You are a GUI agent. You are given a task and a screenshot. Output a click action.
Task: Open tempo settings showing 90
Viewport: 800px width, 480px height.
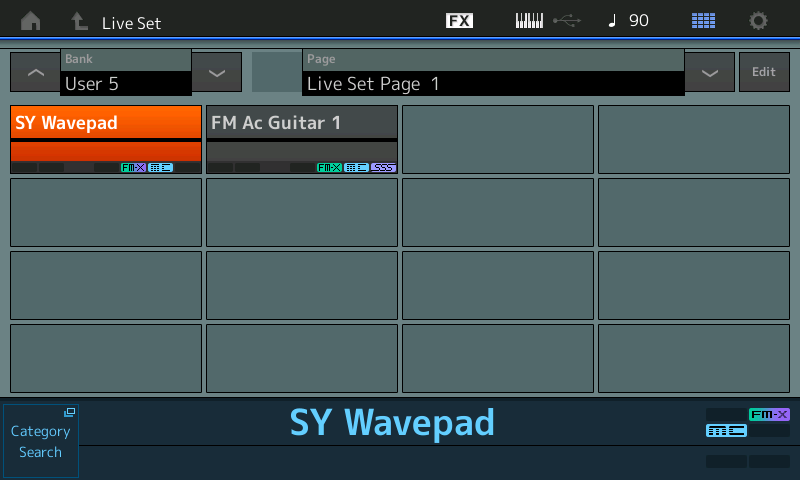click(629, 21)
